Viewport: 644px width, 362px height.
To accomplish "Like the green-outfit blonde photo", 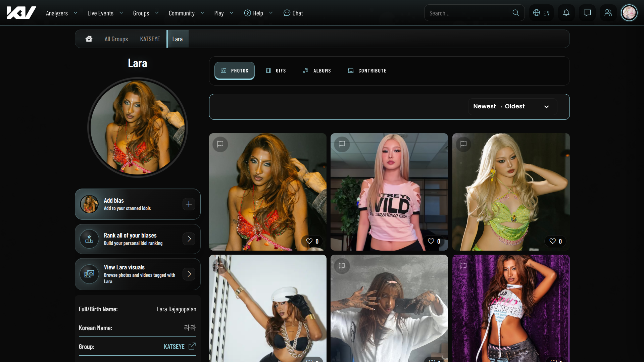I will [556, 241].
